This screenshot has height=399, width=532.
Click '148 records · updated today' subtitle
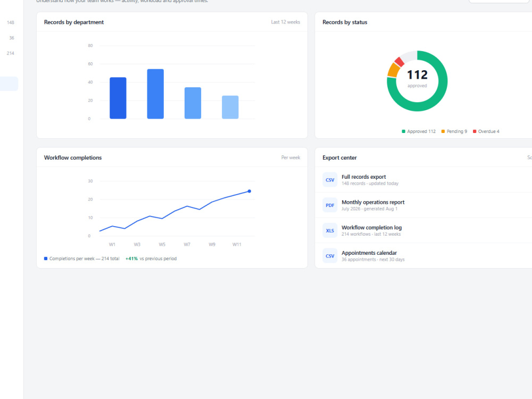coord(370,184)
